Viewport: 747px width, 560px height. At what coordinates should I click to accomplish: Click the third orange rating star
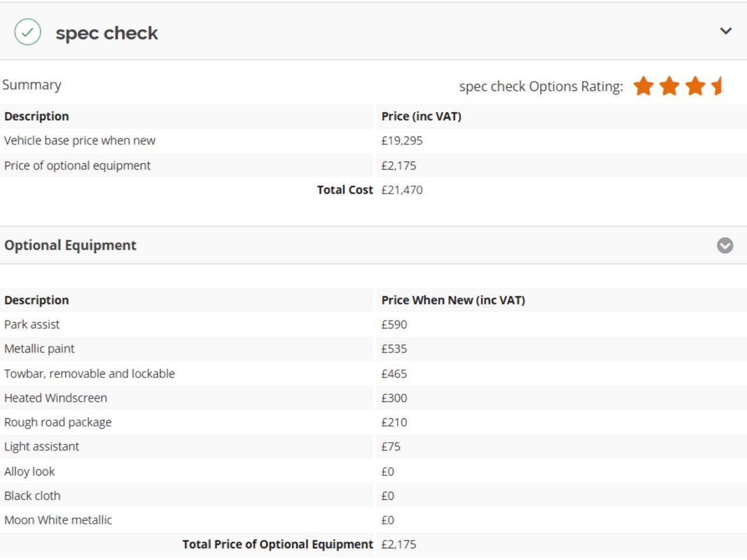click(695, 86)
